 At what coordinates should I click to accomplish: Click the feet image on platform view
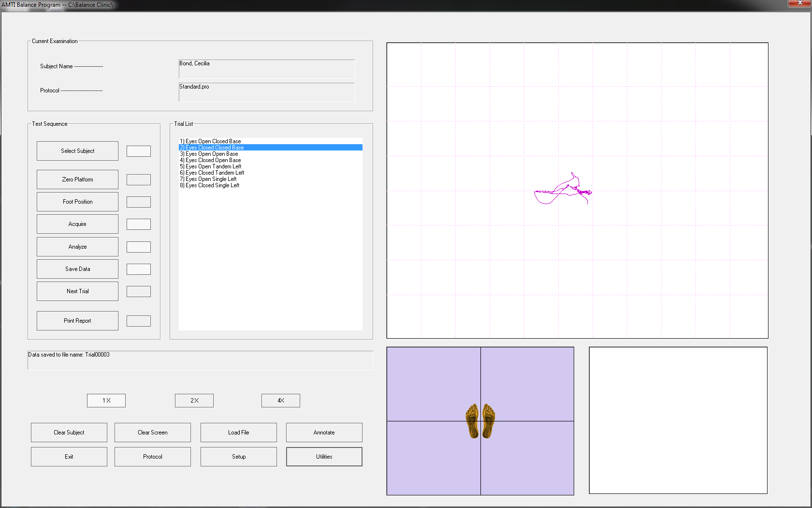click(480, 421)
